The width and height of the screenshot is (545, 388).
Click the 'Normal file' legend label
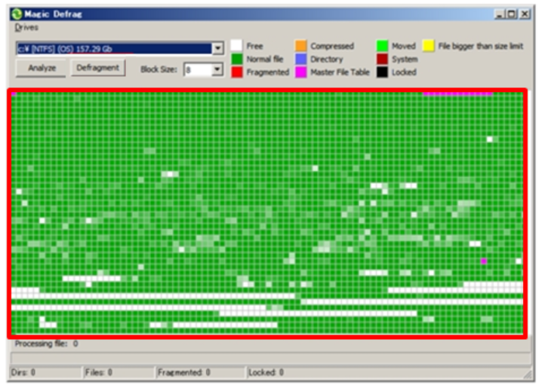coord(265,59)
